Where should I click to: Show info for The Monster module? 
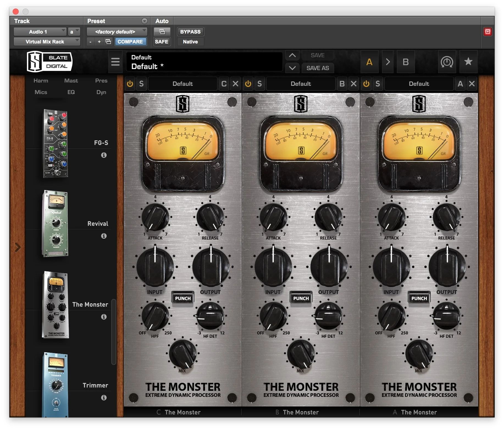click(x=104, y=317)
